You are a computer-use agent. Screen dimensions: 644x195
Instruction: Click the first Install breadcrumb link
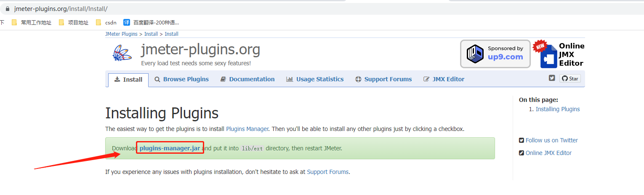click(x=151, y=34)
